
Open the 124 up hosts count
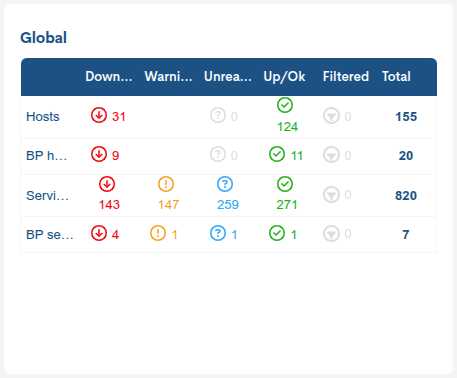point(287,127)
